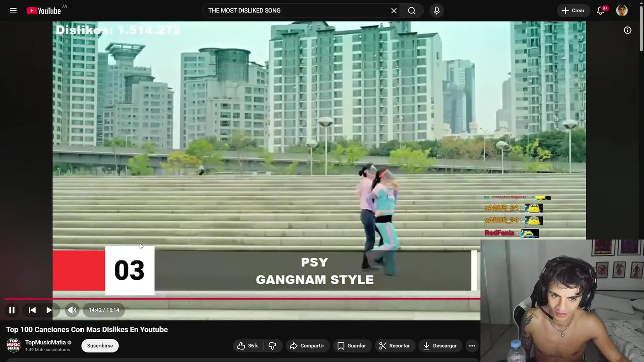Open the Crear menu
644x362 pixels.
pos(573,11)
